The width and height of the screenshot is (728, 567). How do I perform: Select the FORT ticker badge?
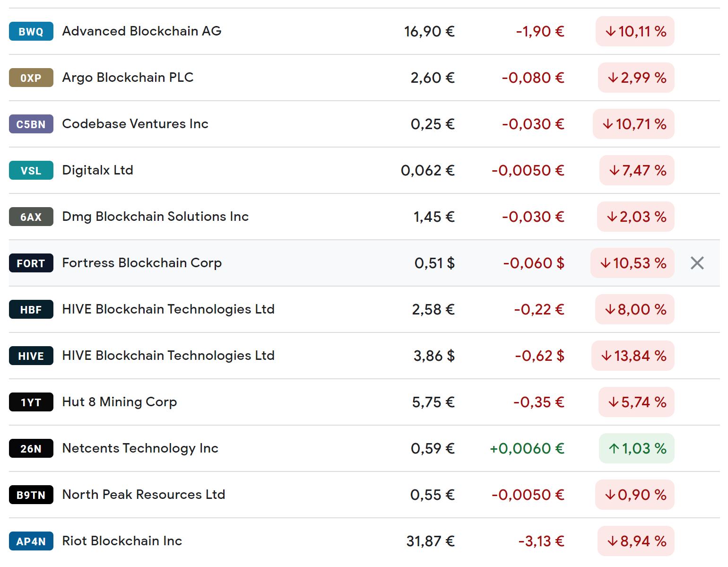(x=31, y=263)
